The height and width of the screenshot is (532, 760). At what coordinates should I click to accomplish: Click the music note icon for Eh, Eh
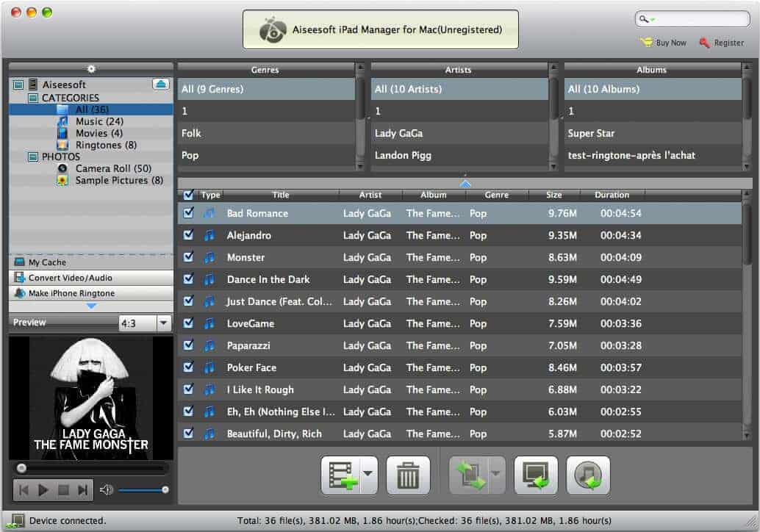click(x=209, y=411)
